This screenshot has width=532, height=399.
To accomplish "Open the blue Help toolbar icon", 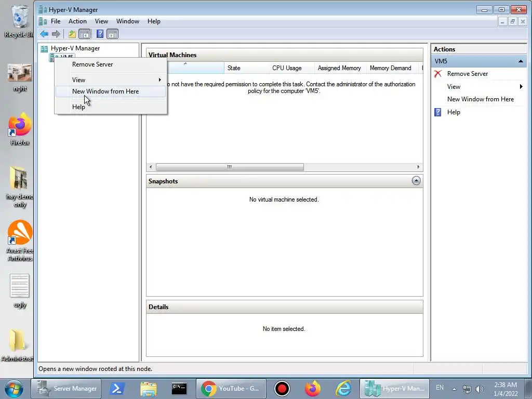I will click(x=100, y=34).
